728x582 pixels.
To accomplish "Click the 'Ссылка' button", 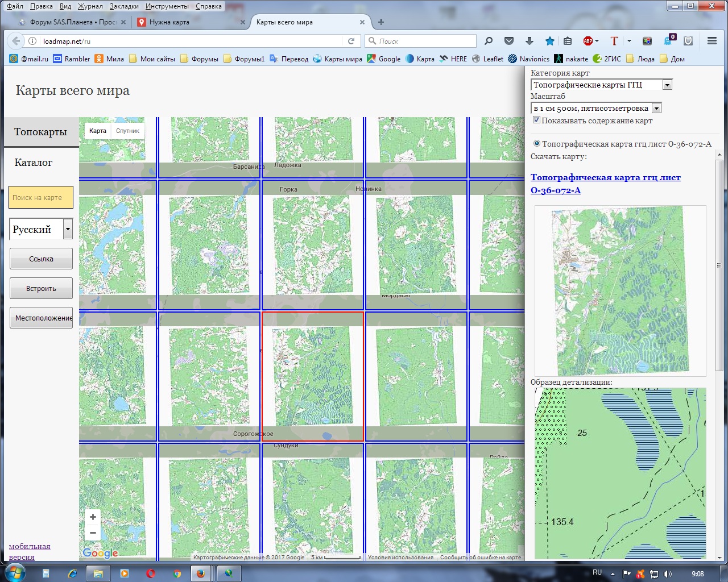I will 41,259.
